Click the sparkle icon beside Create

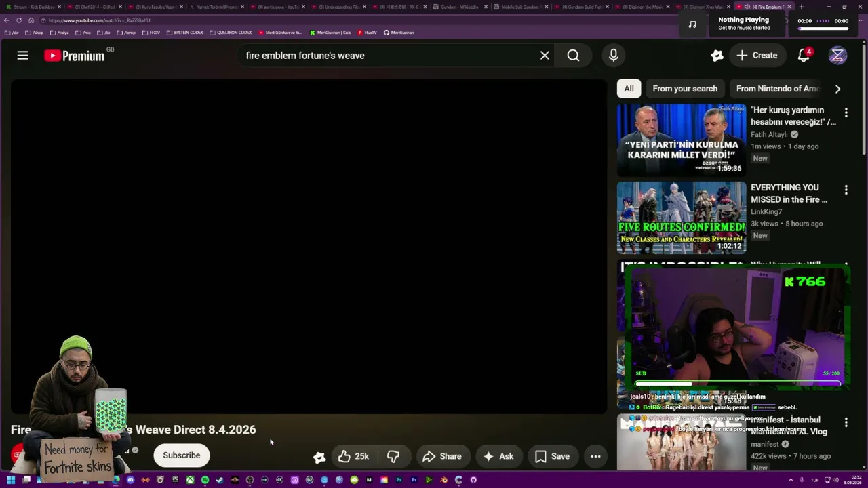click(717, 56)
